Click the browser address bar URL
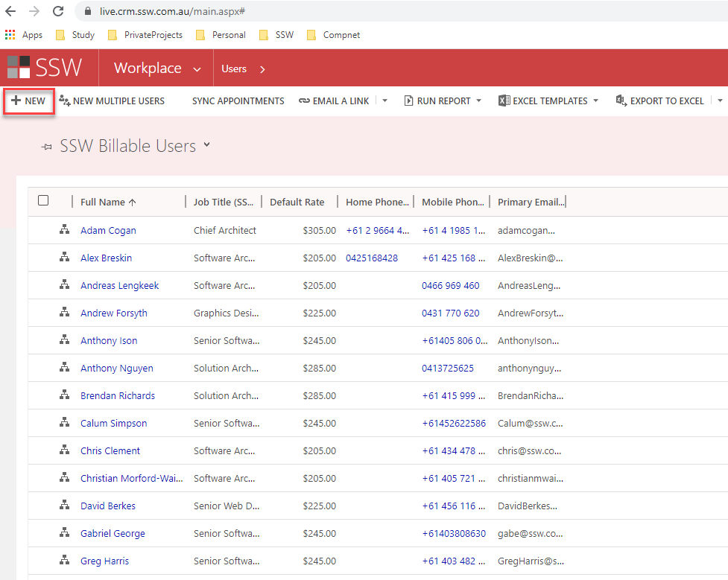Image resolution: width=728 pixels, height=580 pixels. [x=172, y=11]
